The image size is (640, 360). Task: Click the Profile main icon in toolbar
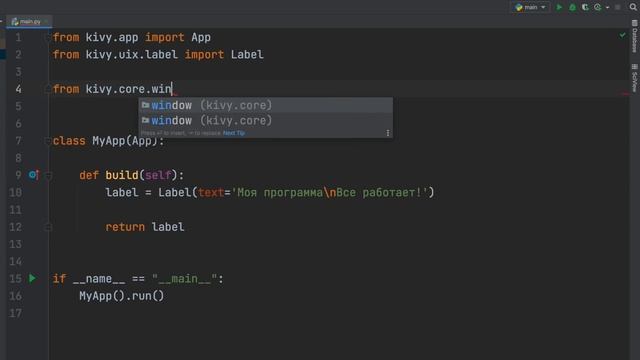point(598,7)
